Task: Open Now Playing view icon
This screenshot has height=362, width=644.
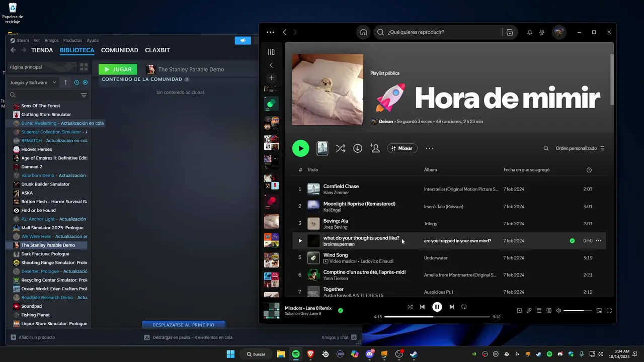Action: click(519, 311)
